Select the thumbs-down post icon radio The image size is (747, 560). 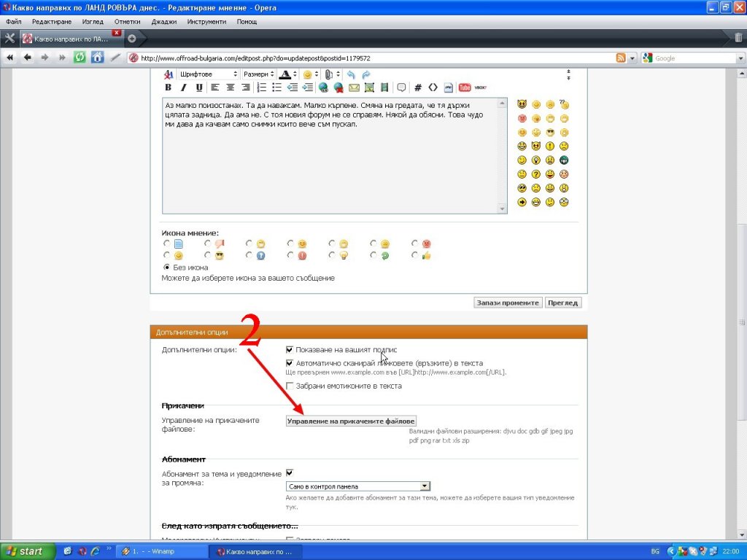tap(207, 244)
